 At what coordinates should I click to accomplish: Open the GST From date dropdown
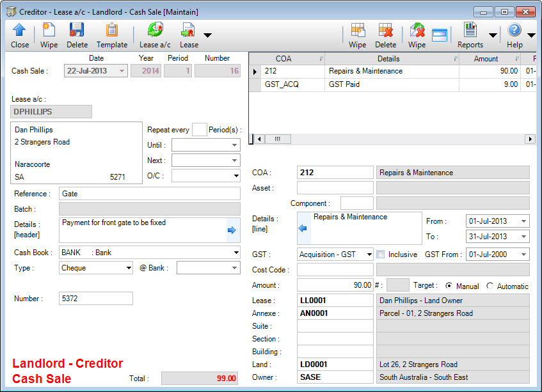[x=523, y=255]
